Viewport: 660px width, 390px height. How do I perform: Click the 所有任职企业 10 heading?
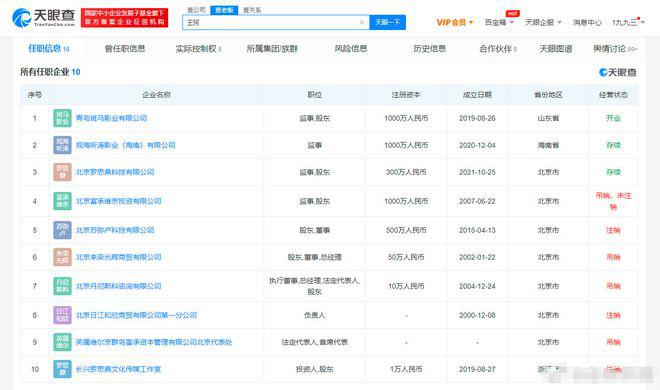point(50,72)
